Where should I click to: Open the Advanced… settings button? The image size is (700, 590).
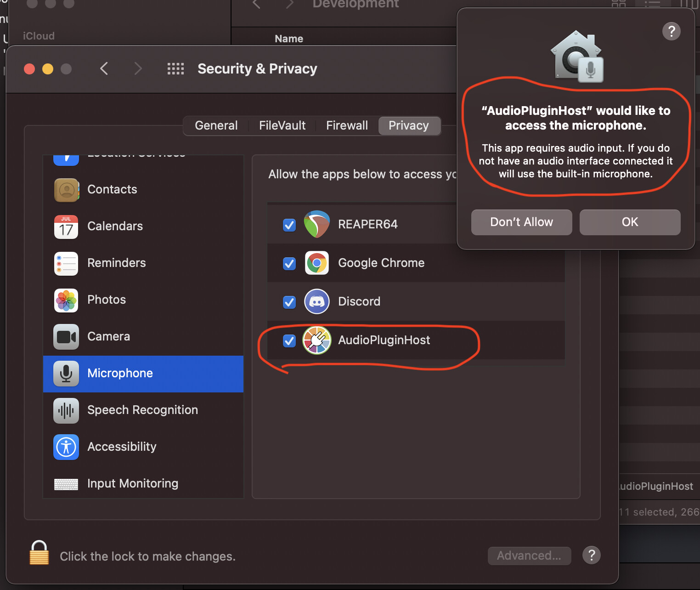coord(530,556)
